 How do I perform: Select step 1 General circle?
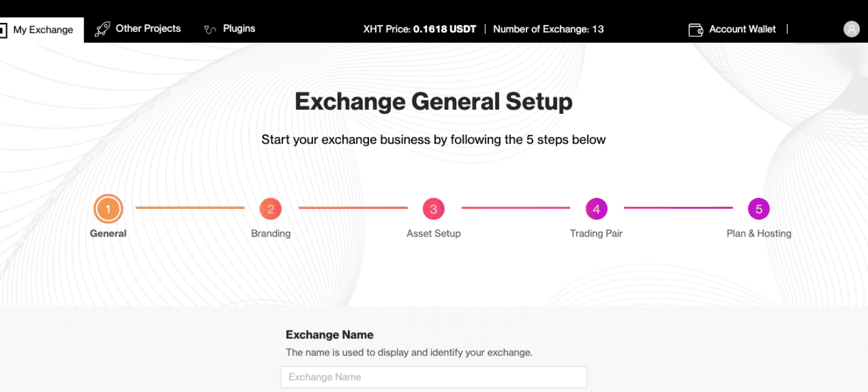click(108, 209)
